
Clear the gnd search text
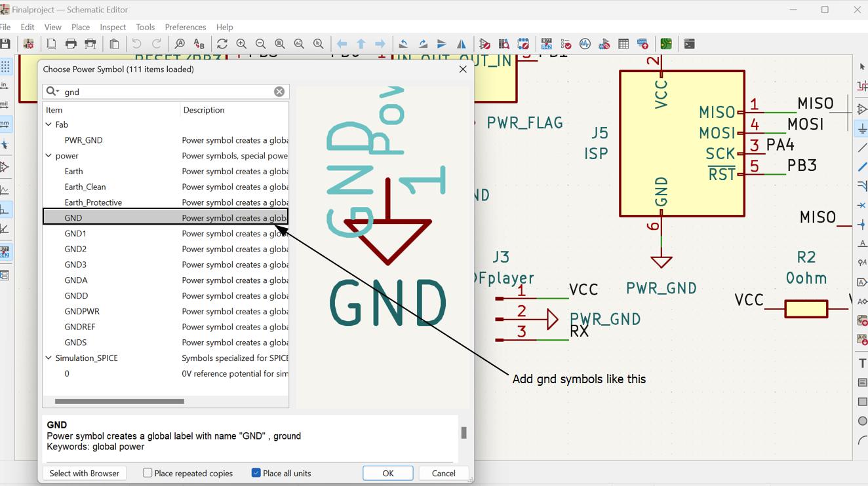tap(279, 92)
